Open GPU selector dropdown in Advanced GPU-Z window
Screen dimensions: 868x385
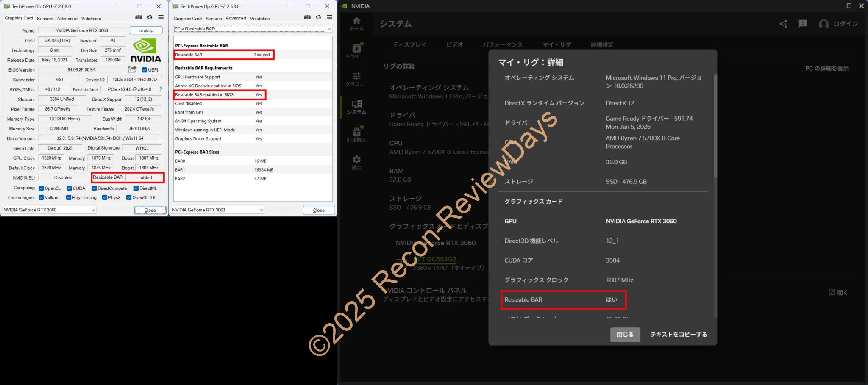pyautogui.click(x=261, y=210)
